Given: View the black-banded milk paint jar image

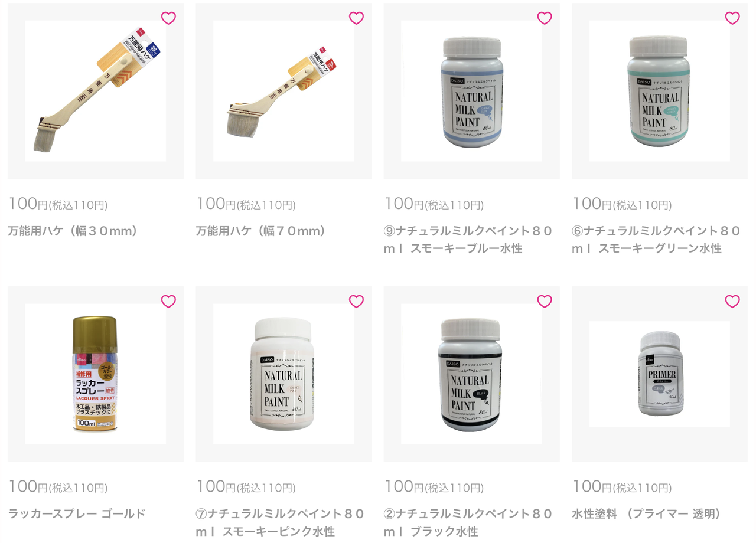Looking at the screenshot, I should coord(471,374).
